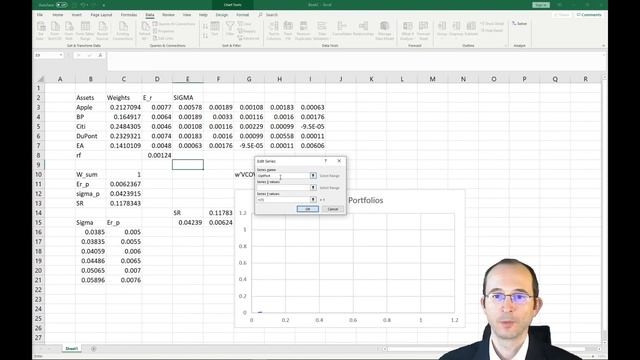
Task: Click the From Text/CSV import icon
Action: 55,31
